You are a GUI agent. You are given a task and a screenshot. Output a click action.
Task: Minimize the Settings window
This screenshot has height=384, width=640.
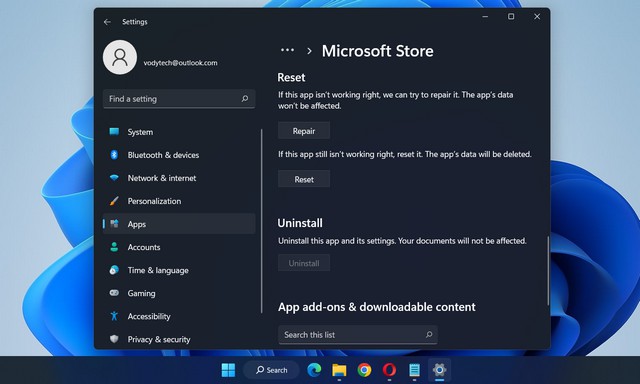point(485,17)
